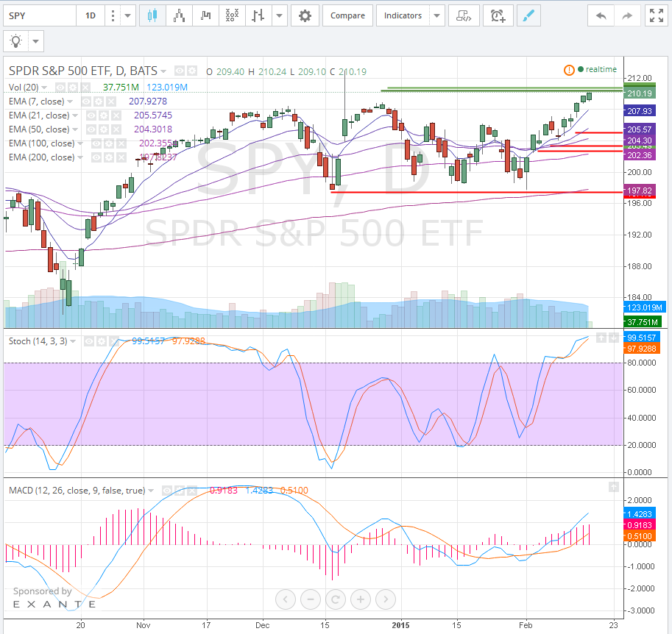The height and width of the screenshot is (634, 672).
Task: Open settings gear for EMA (100, close)
Action: click(109, 143)
